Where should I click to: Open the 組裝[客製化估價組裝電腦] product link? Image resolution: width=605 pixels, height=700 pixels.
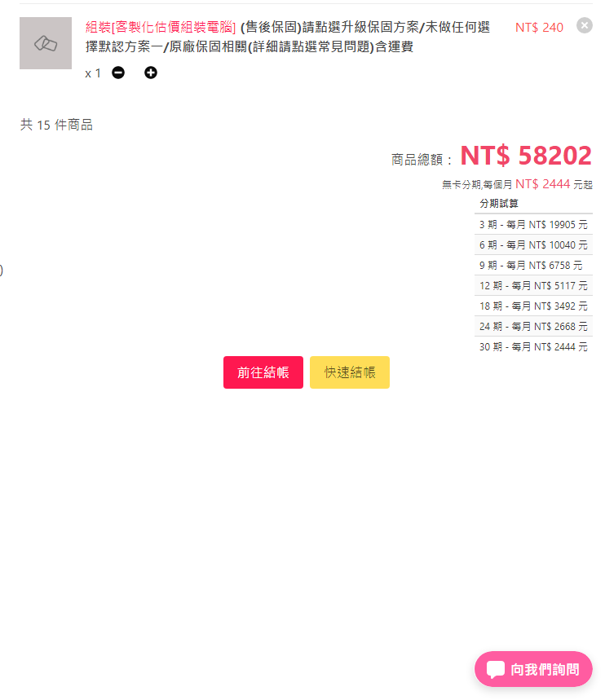click(x=161, y=28)
